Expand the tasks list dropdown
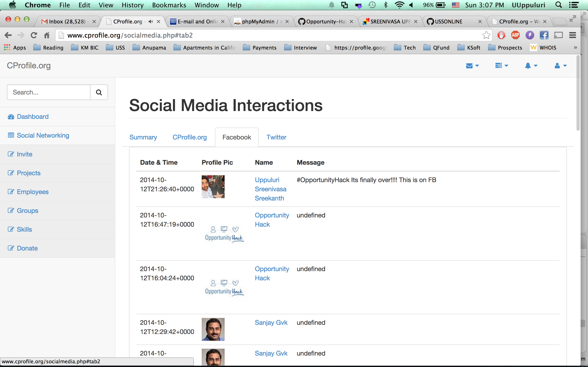The width and height of the screenshot is (588, 367). 501,66
